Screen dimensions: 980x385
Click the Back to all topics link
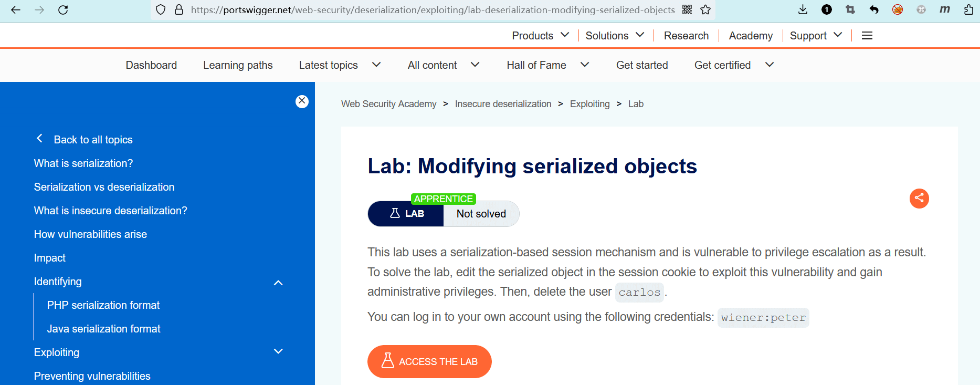click(93, 140)
